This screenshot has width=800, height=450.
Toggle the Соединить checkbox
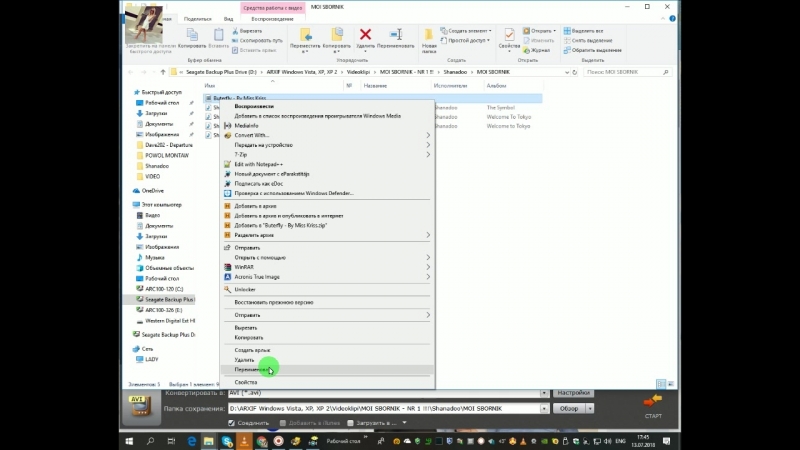tap(232, 423)
